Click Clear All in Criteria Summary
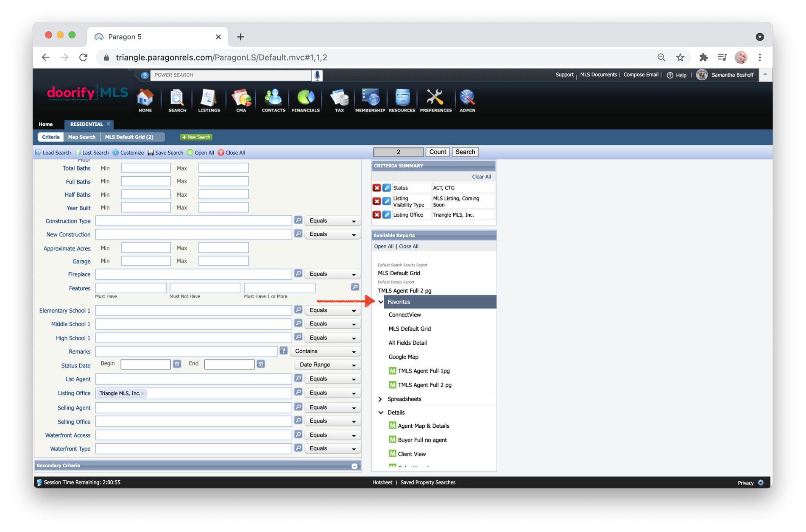Image resolution: width=806 pixels, height=532 pixels. click(481, 177)
